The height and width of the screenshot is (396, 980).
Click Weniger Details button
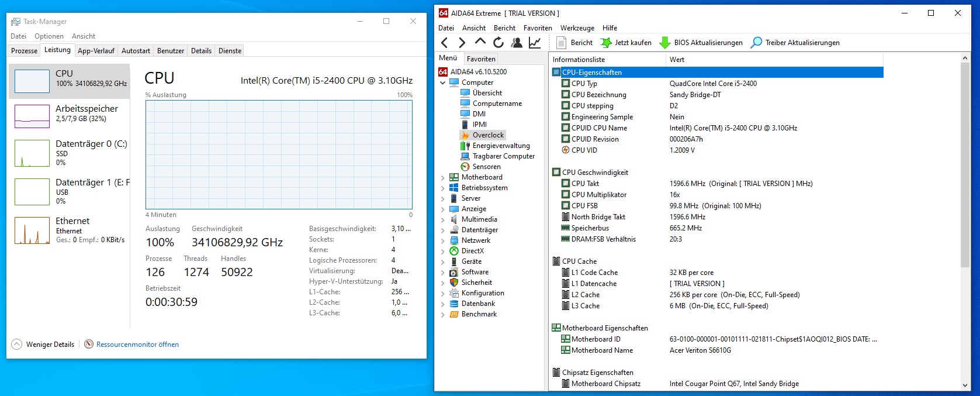click(x=43, y=345)
